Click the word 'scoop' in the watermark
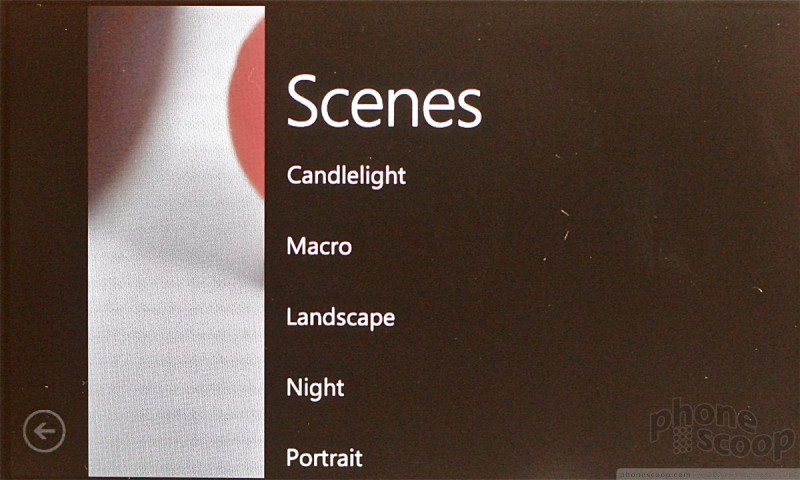 point(746,443)
